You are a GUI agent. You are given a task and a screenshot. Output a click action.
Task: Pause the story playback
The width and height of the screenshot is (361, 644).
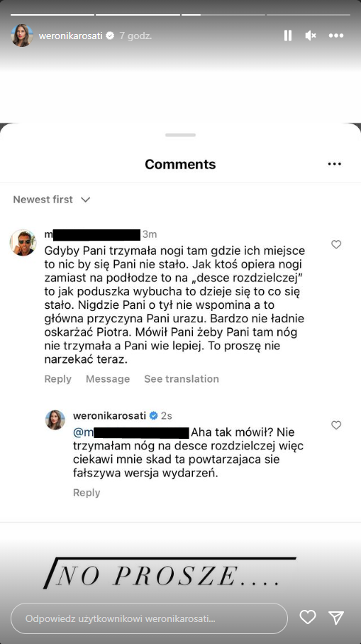click(287, 36)
